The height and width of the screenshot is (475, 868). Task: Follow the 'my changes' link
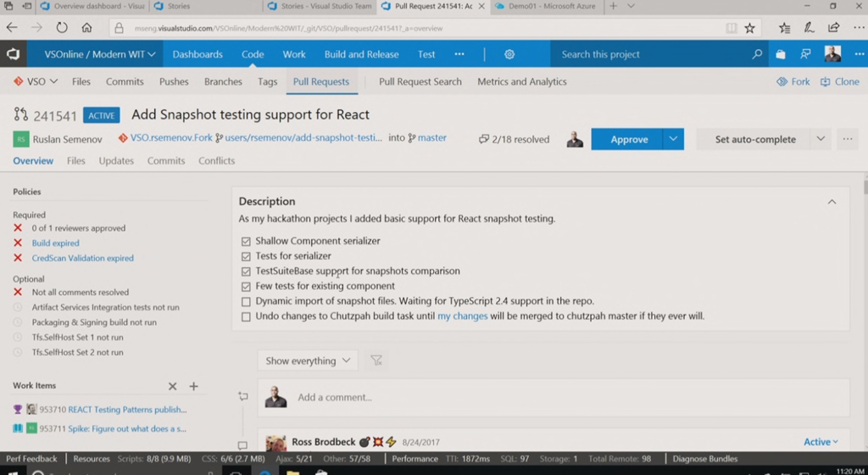point(462,316)
